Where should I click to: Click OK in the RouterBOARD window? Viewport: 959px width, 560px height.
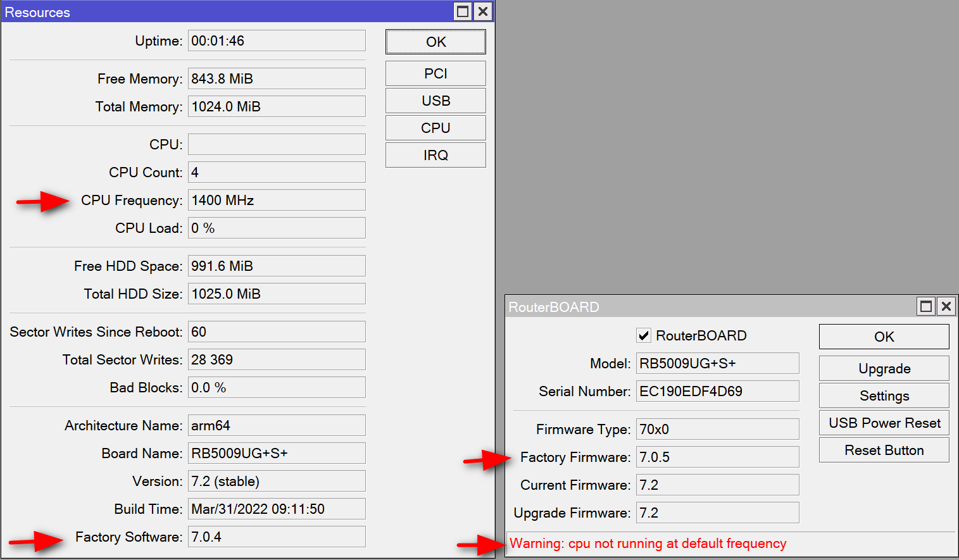[884, 337]
